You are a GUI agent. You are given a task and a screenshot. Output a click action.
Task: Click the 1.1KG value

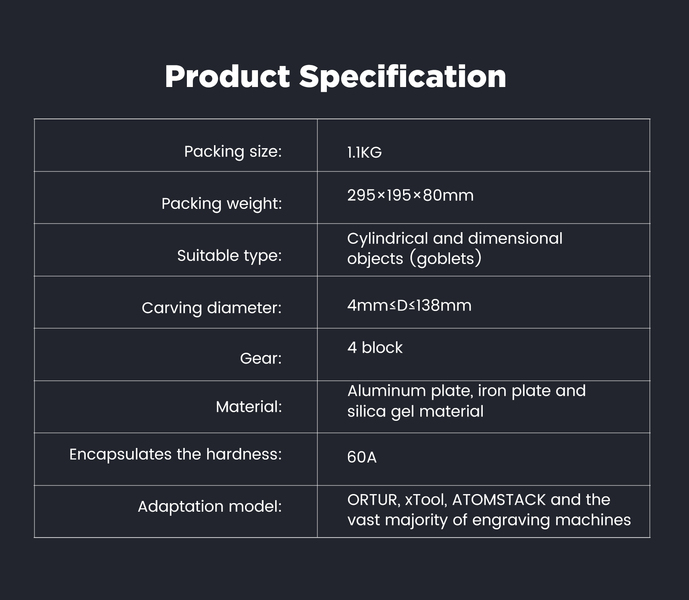tap(364, 153)
